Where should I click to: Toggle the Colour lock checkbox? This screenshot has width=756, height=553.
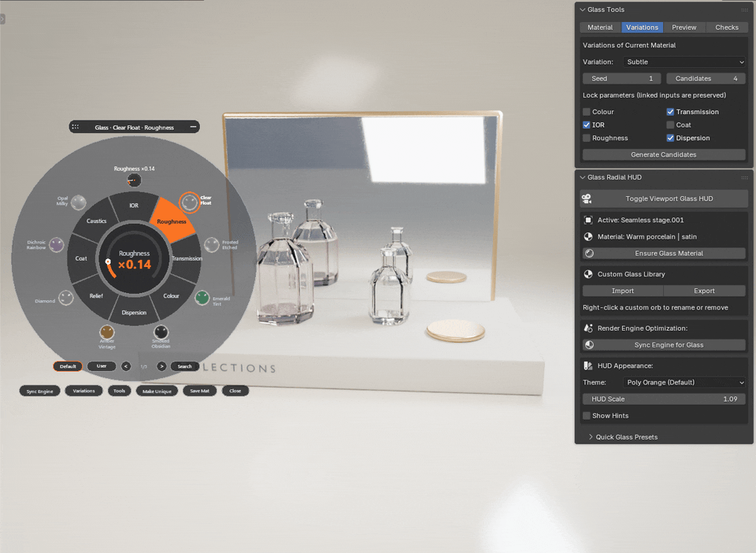tap(586, 112)
